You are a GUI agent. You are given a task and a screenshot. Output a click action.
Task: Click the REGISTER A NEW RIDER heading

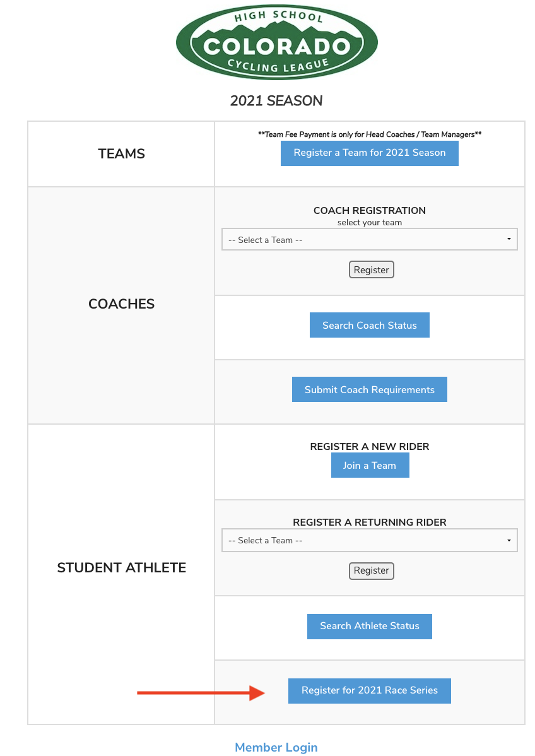370,446
